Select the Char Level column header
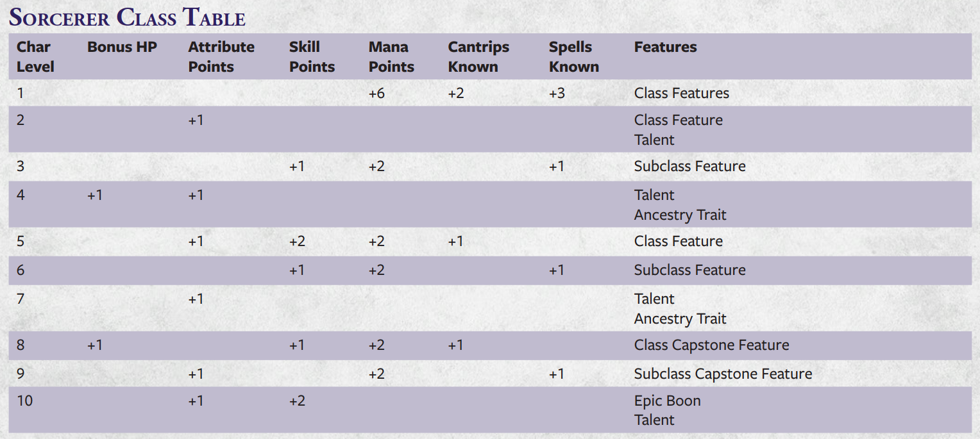The width and height of the screenshot is (980, 439). click(x=35, y=56)
